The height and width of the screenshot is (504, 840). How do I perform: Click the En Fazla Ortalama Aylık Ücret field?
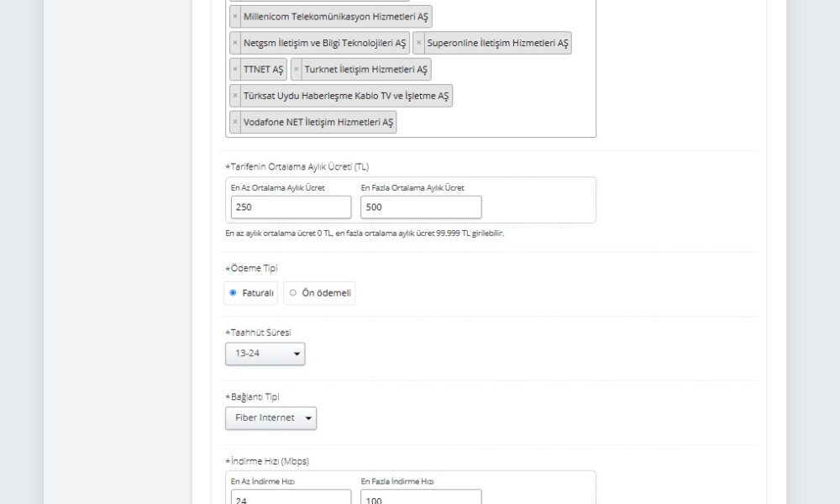point(421,207)
